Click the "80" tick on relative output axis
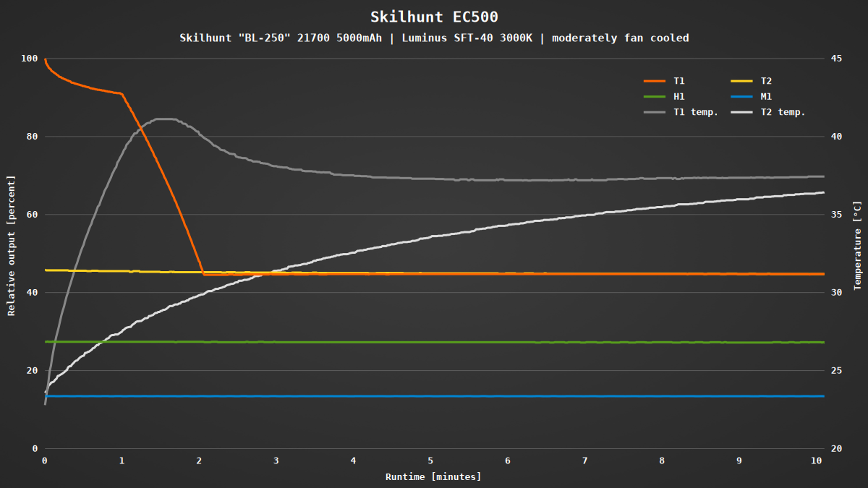 [33, 136]
